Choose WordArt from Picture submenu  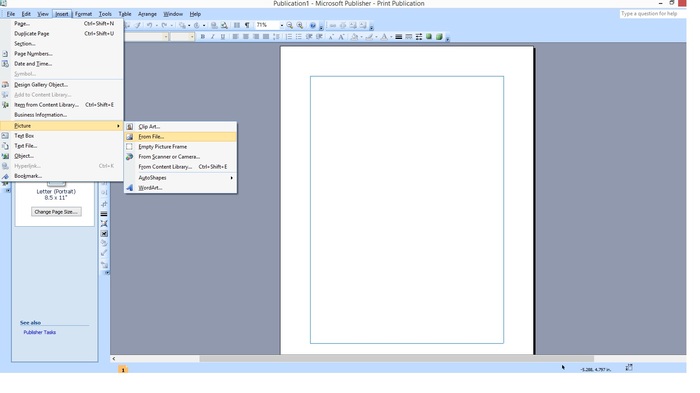(180, 188)
